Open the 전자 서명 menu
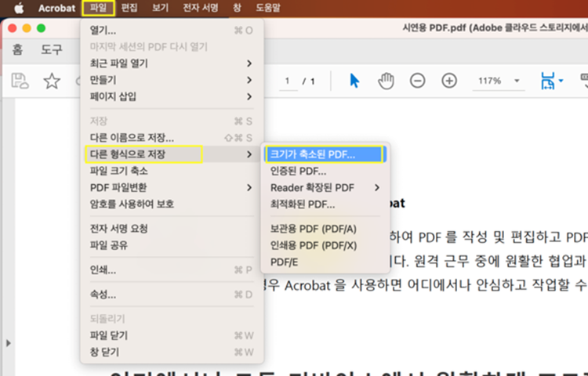The width and height of the screenshot is (588, 376). (x=200, y=8)
